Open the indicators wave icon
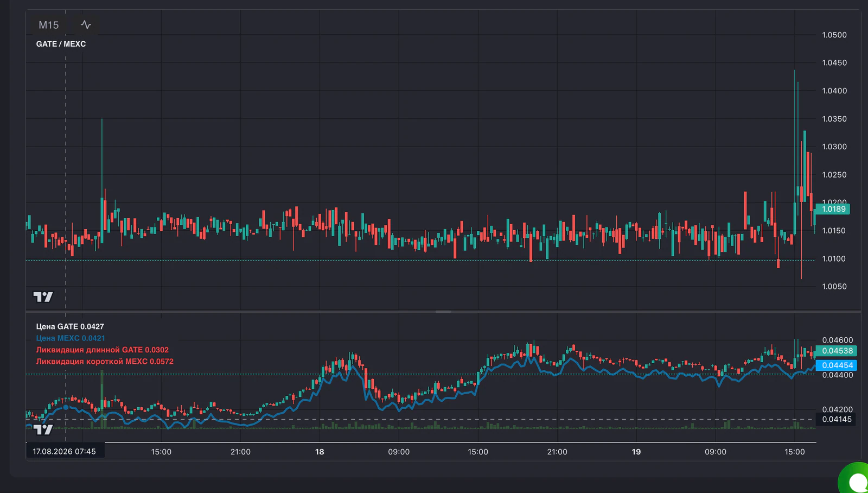The width and height of the screenshot is (868, 493). 86,25
